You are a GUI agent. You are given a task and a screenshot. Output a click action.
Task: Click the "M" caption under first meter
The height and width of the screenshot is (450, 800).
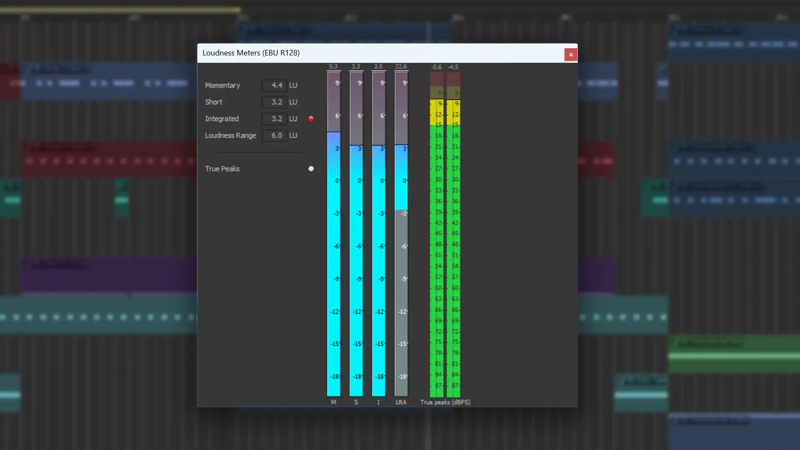click(x=334, y=402)
